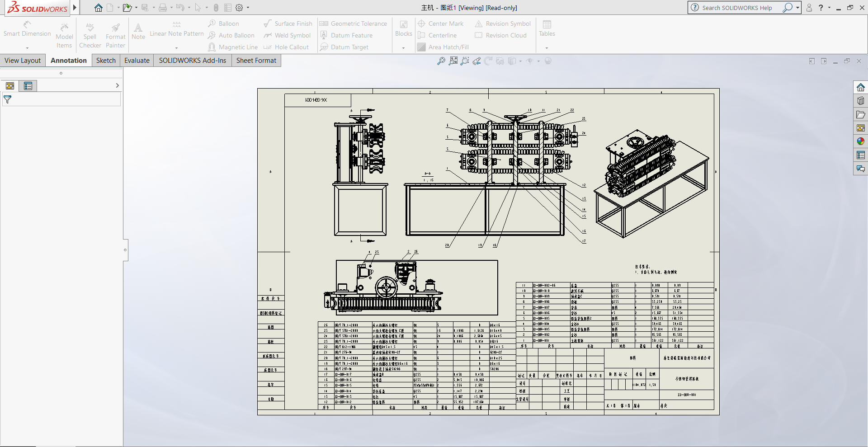868x447 pixels.
Task: Expand the Blocks dropdown arrow
Action: point(403,48)
